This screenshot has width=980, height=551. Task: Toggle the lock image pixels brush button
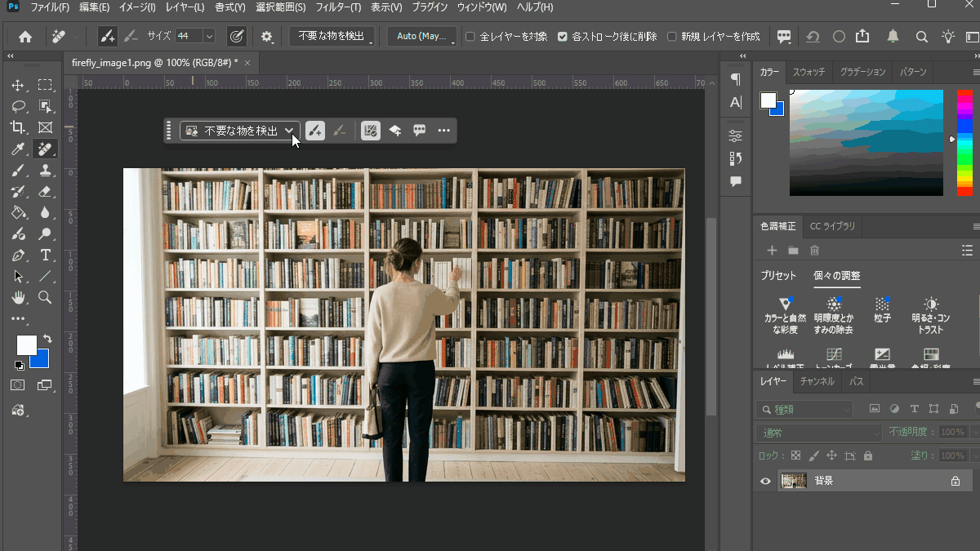point(814,455)
